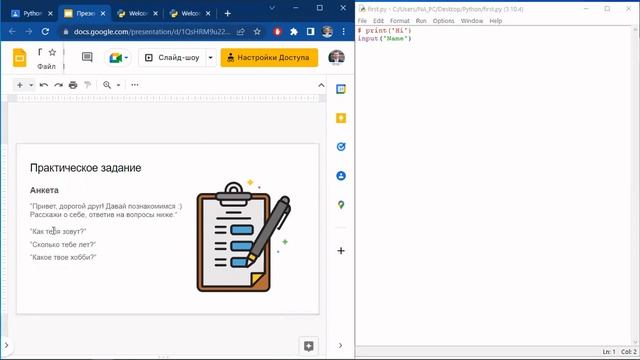Viewport: 640px width, 360px height.
Task: Click the Практическое задание slide title
Action: click(85, 168)
